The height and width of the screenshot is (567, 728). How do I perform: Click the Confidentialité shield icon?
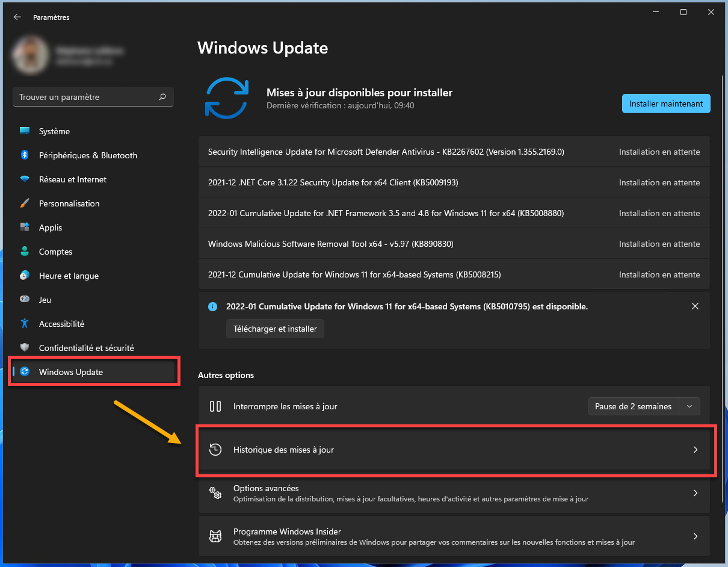tap(25, 348)
